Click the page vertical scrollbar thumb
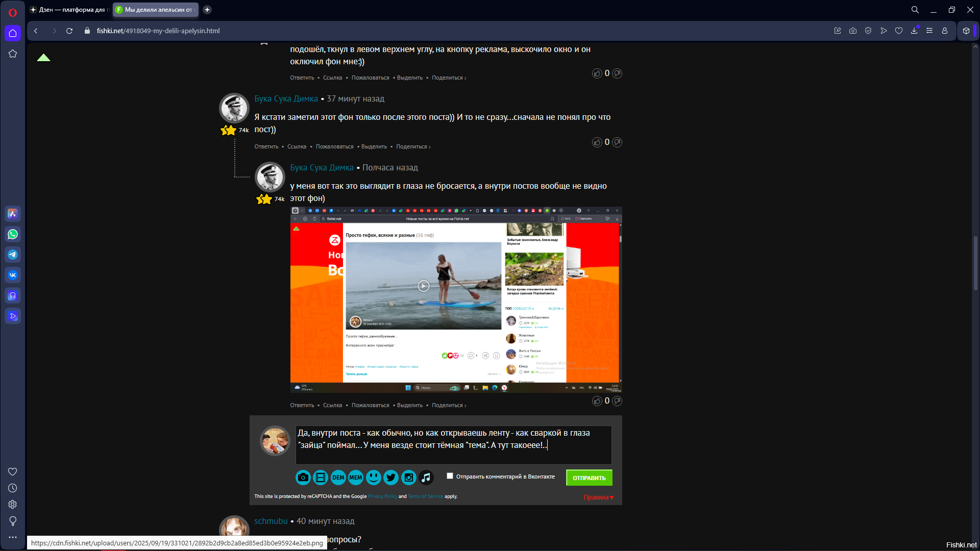This screenshot has width=980, height=551. 975,263
